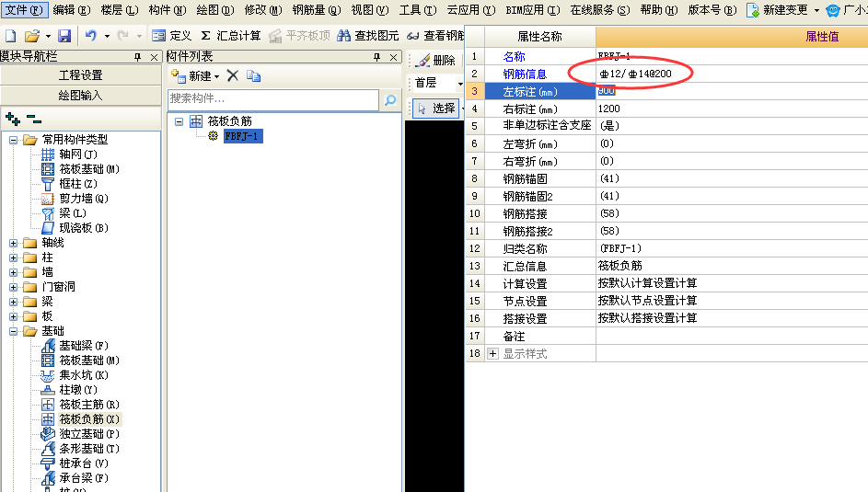Close the 模块导航栏 panel

154,57
